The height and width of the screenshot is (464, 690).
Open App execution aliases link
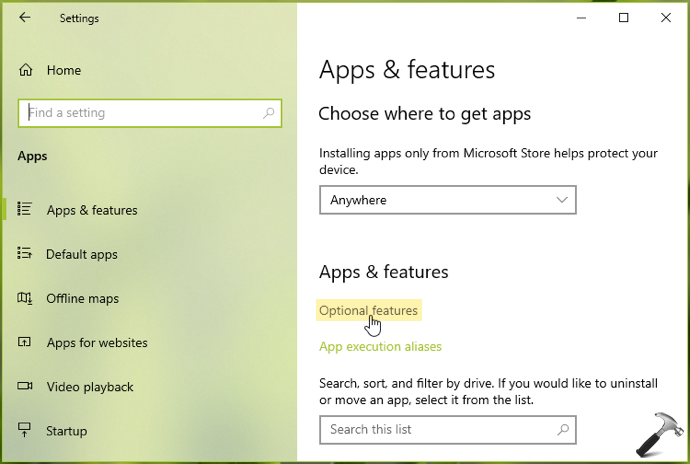pyautogui.click(x=380, y=346)
